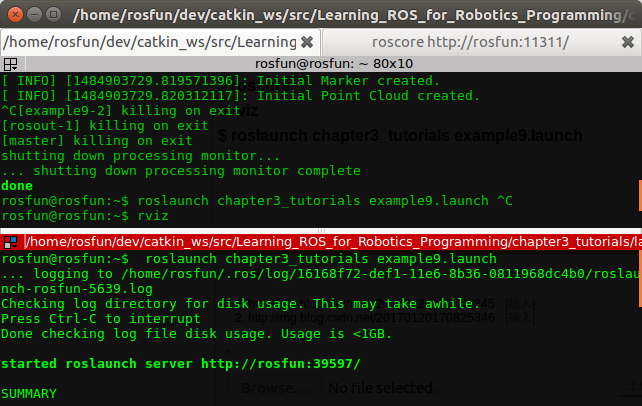The width and height of the screenshot is (642, 406).
Task: Click 'shutting down processing monitor...' line
Action: click(x=140, y=156)
